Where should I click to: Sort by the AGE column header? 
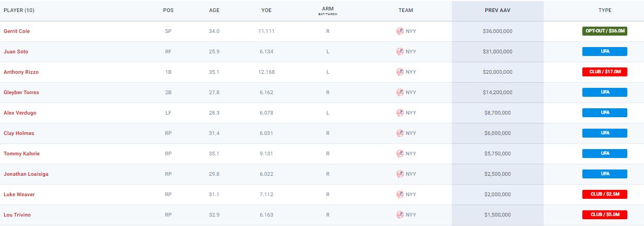pyautogui.click(x=214, y=10)
